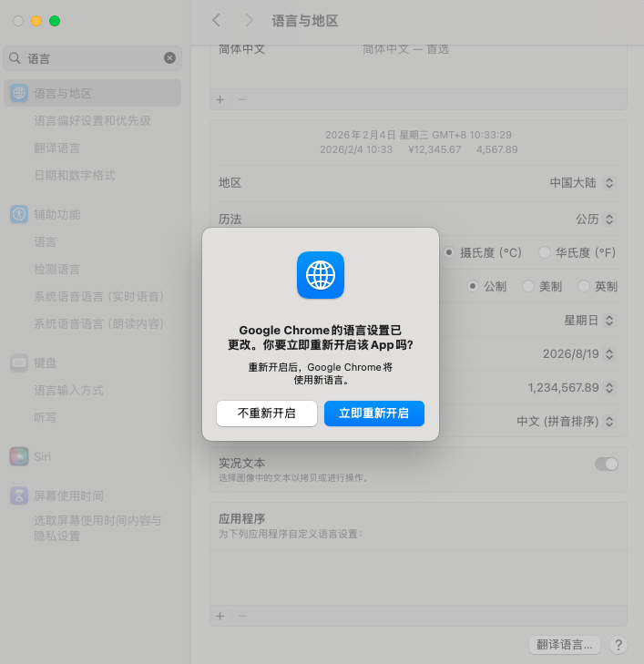644x664 pixels.
Task: Click the 翻译语言… button
Action: (565, 645)
